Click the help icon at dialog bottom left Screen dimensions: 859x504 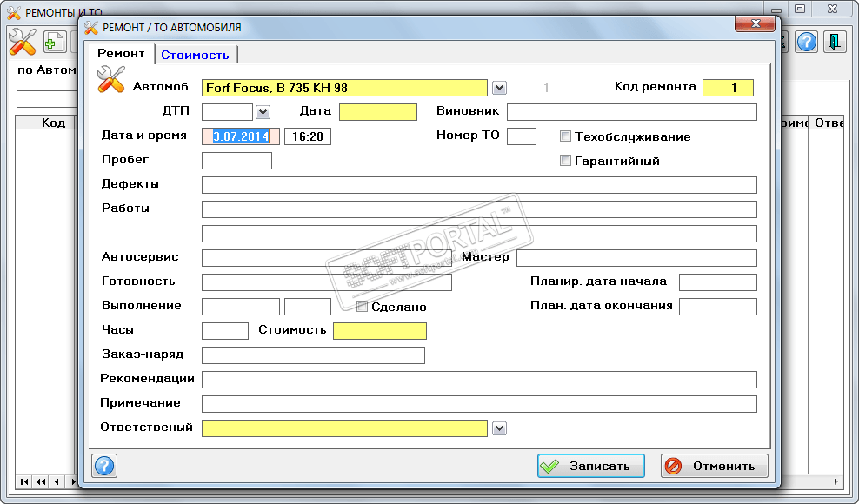[x=104, y=466]
